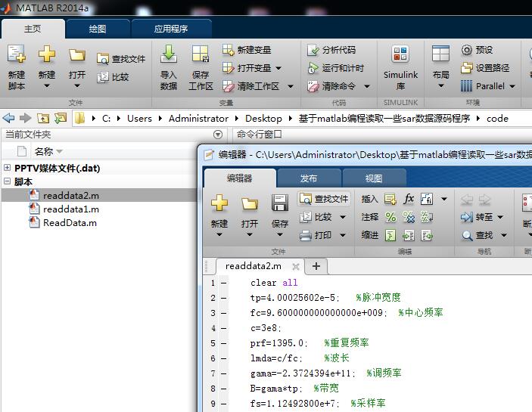Expand the PPTV媒体文件(.dat) group

point(7,167)
